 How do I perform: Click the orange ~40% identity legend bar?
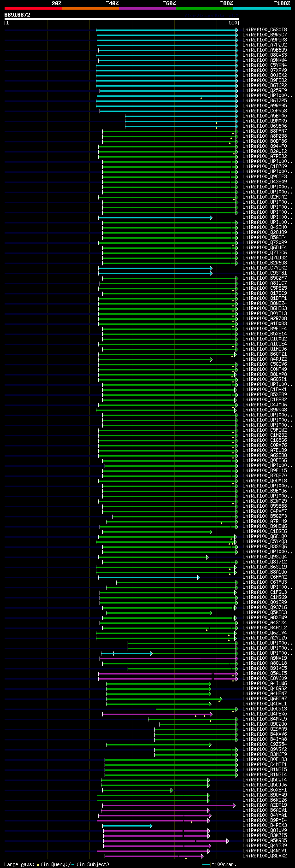(90, 8)
